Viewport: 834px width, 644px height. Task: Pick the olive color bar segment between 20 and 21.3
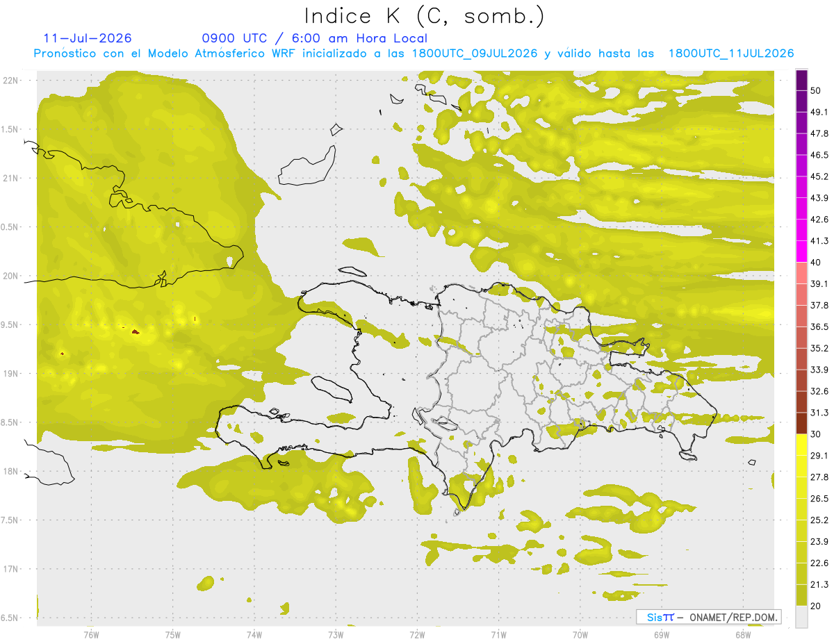click(801, 595)
